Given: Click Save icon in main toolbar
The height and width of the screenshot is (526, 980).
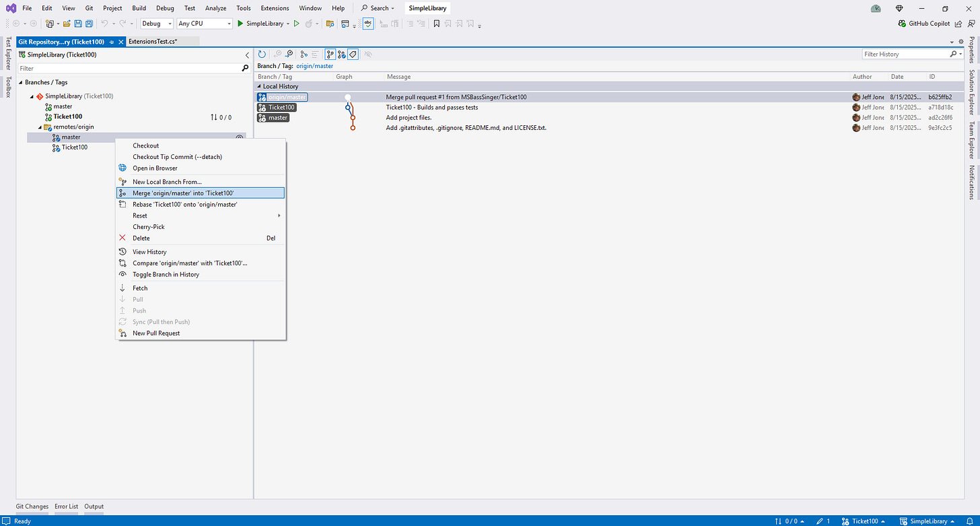Looking at the screenshot, I should click(79, 24).
